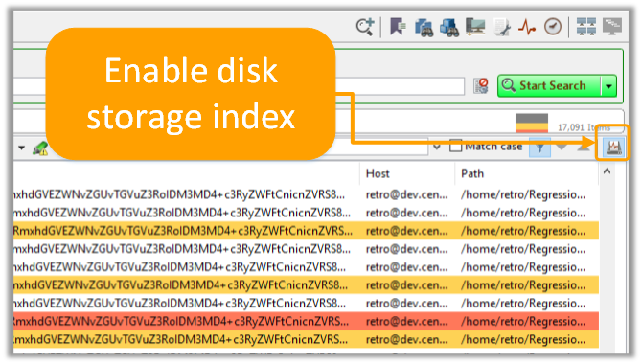Click the round clock icon
The image size is (642, 364).
click(552, 27)
